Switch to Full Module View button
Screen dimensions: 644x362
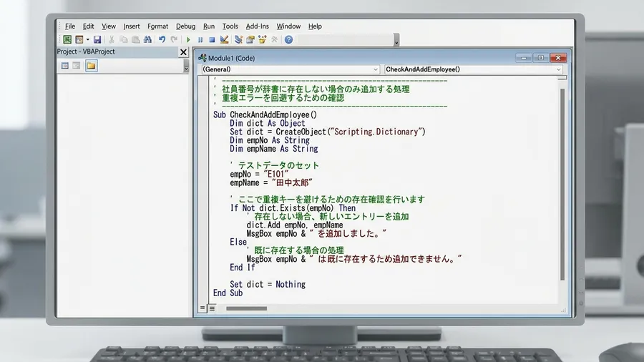212,308
